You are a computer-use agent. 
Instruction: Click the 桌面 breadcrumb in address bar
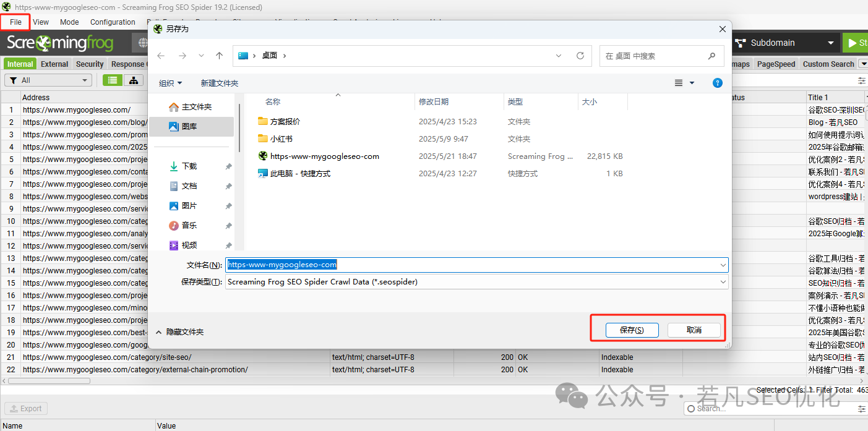[269, 56]
